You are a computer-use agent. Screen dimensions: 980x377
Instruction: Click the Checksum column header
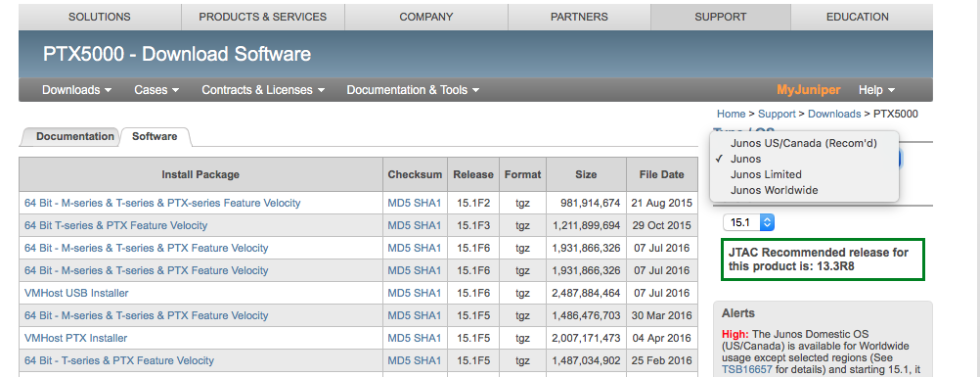pos(415,174)
